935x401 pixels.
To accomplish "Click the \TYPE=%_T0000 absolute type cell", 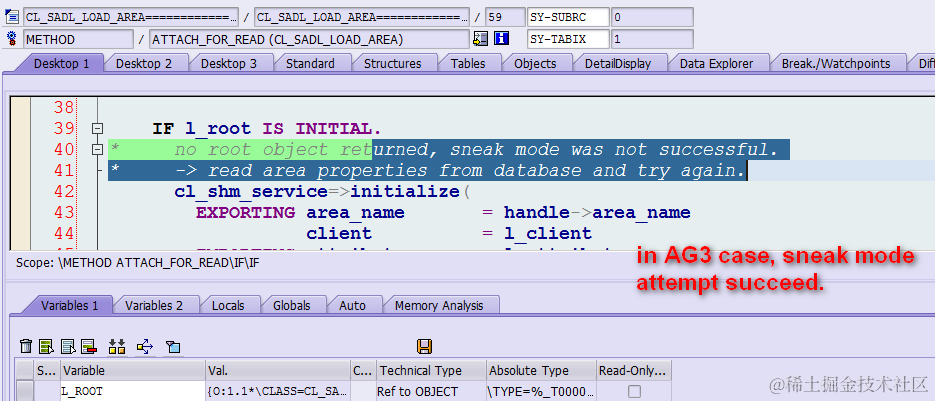I will pyautogui.click(x=541, y=392).
